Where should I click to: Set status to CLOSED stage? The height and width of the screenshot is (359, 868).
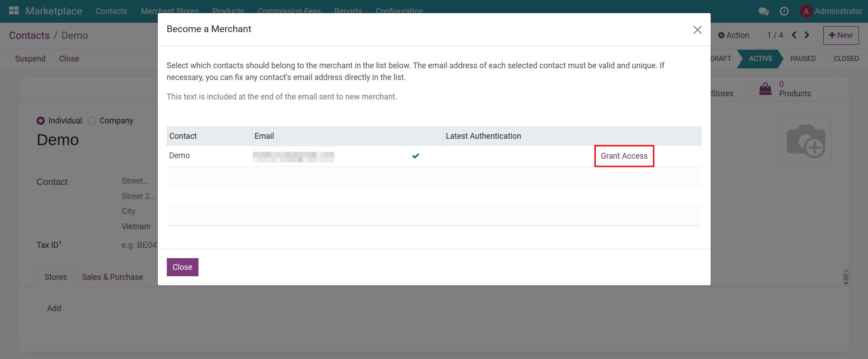coord(846,59)
